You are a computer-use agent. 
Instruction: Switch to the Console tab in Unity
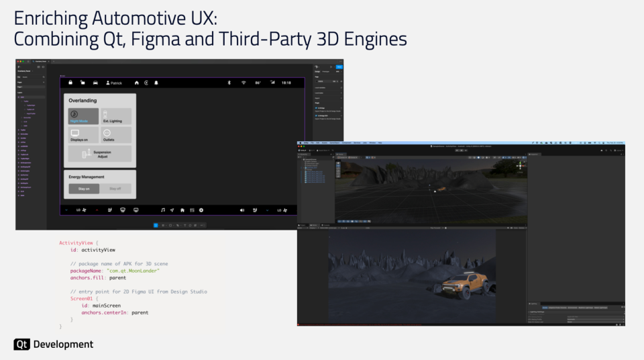(x=326, y=225)
